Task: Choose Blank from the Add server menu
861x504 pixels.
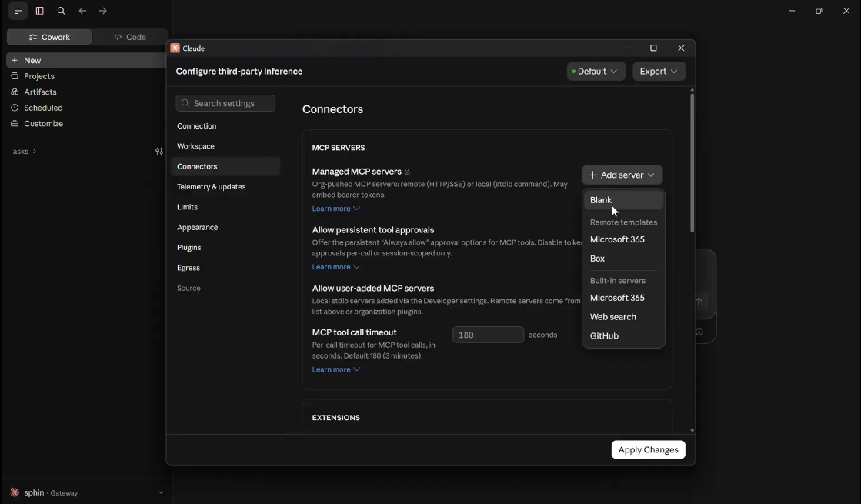Action: point(623,200)
